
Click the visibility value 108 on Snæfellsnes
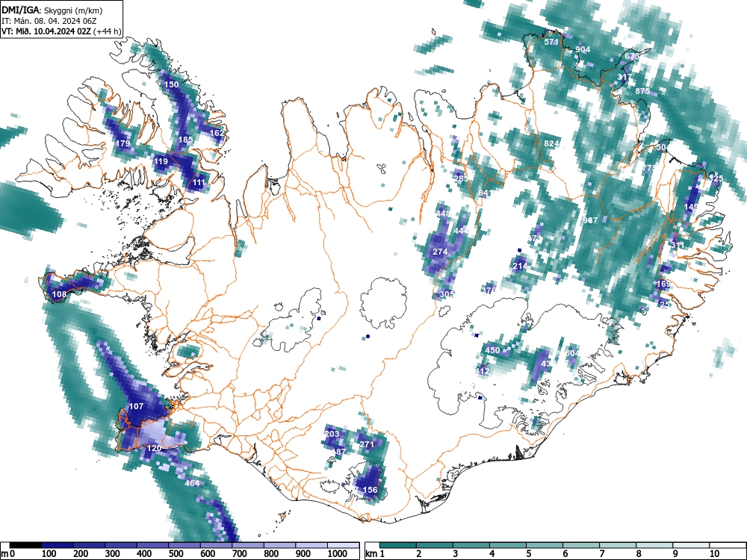point(59,294)
